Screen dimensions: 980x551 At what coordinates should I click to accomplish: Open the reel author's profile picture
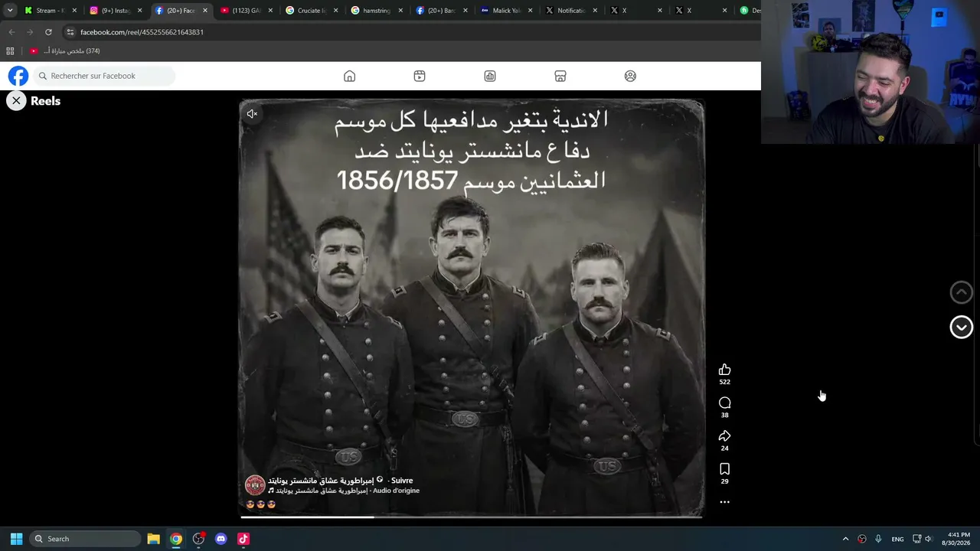coord(255,484)
